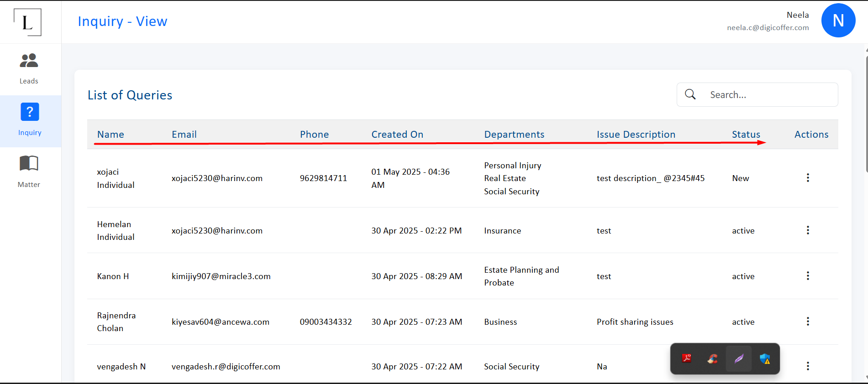This screenshot has height=384, width=868.
Task: Select phone number 9629814711
Action: (323, 178)
